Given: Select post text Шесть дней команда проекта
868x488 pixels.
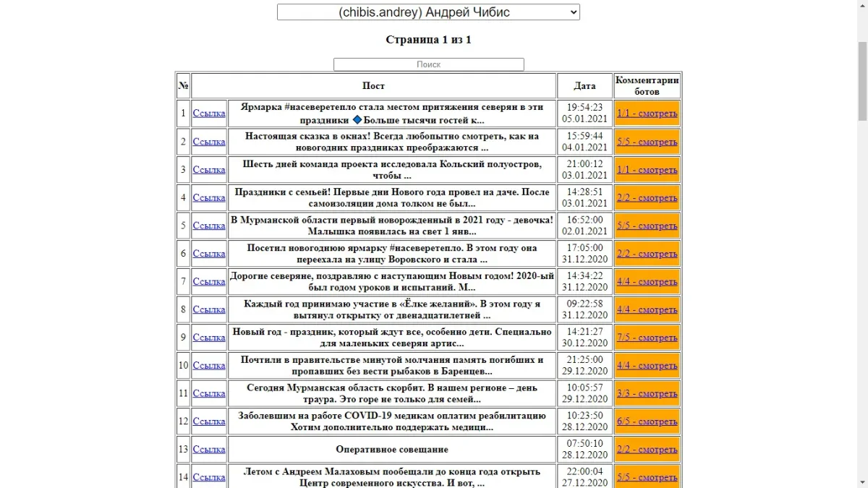Looking at the screenshot, I should (x=391, y=170).
